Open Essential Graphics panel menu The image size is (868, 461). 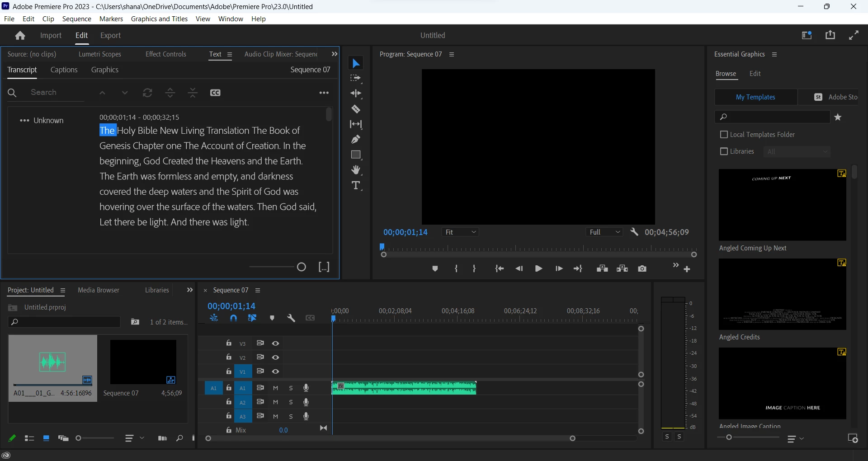[774, 54]
